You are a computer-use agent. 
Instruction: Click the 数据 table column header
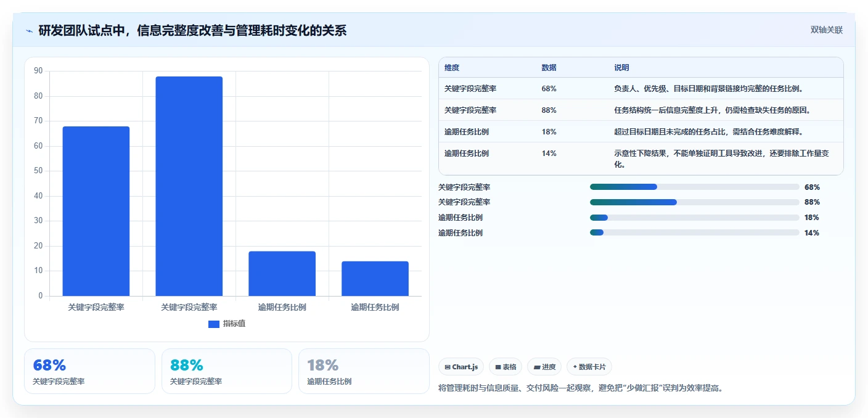(x=549, y=68)
